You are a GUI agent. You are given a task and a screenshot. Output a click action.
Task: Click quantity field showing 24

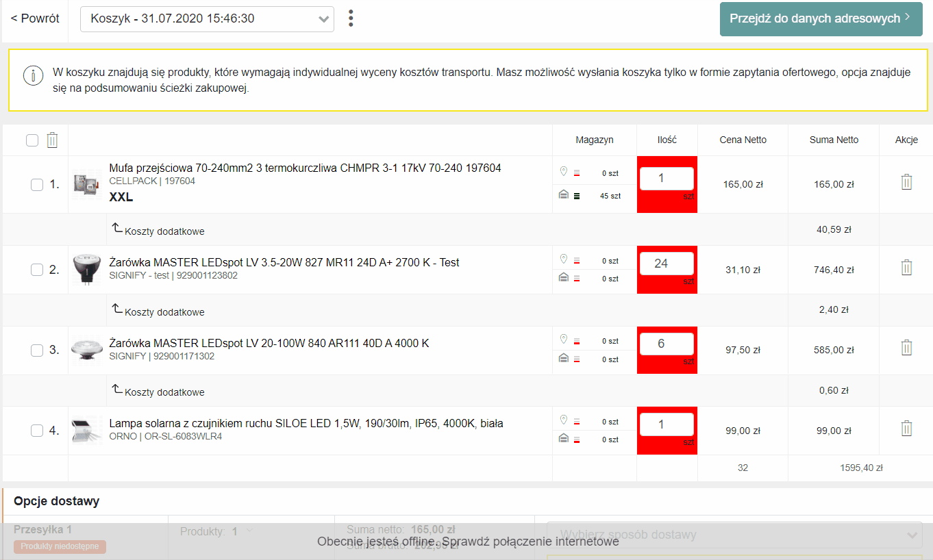[667, 264]
